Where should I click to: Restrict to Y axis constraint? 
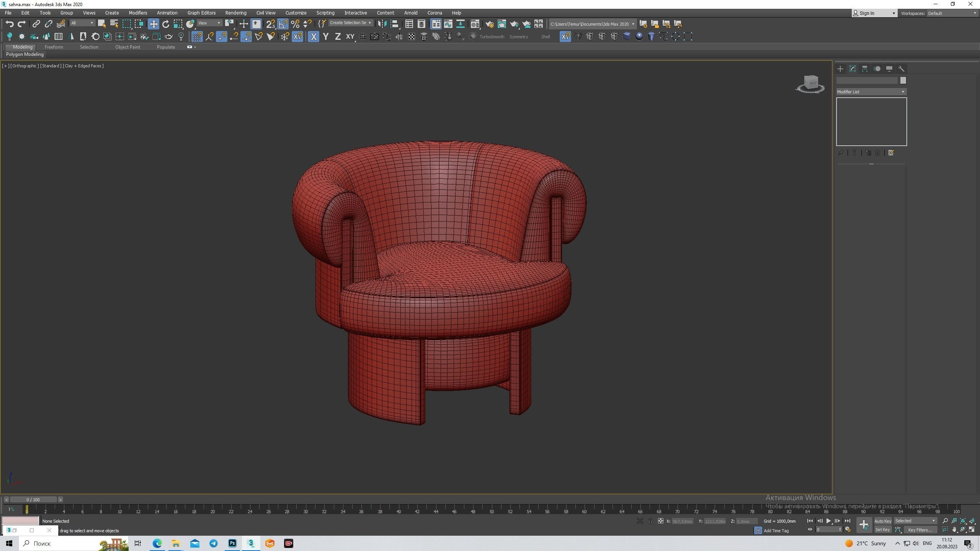[326, 37]
